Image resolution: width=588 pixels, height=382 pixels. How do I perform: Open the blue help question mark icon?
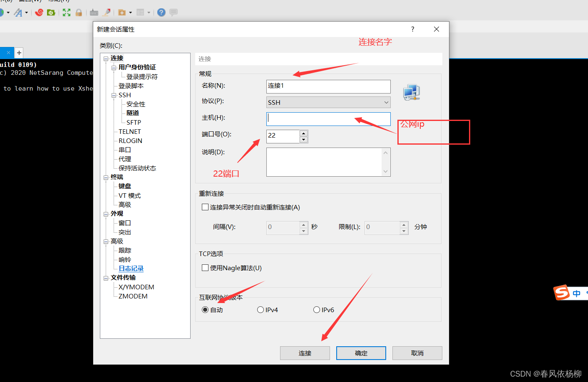161,12
